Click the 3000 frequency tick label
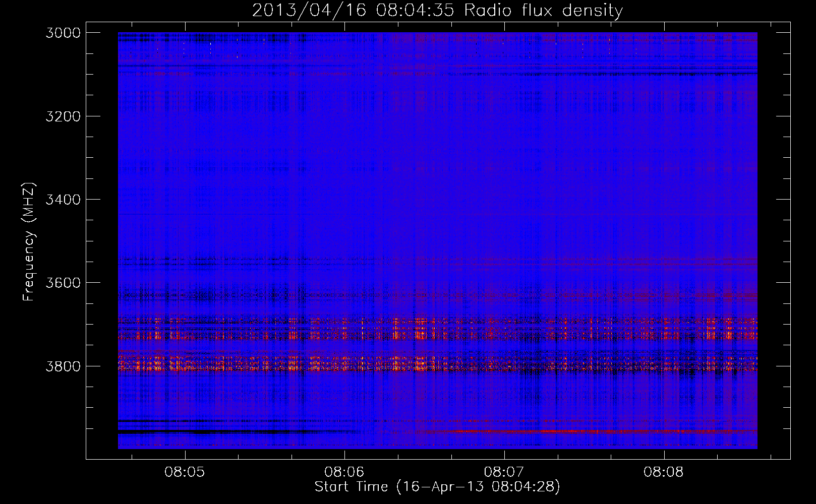Image resolution: width=816 pixels, height=504 pixels. (x=63, y=33)
